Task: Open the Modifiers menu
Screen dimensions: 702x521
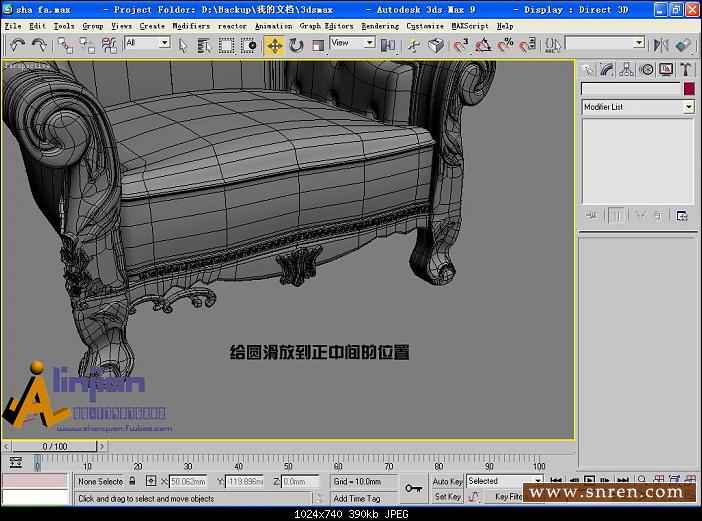Action: tap(191, 26)
